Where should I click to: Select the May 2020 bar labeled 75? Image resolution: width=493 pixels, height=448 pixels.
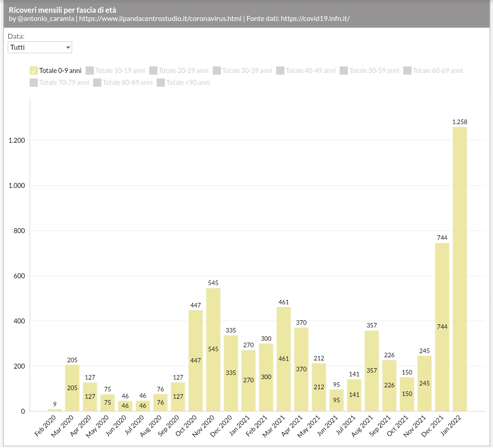108,403
